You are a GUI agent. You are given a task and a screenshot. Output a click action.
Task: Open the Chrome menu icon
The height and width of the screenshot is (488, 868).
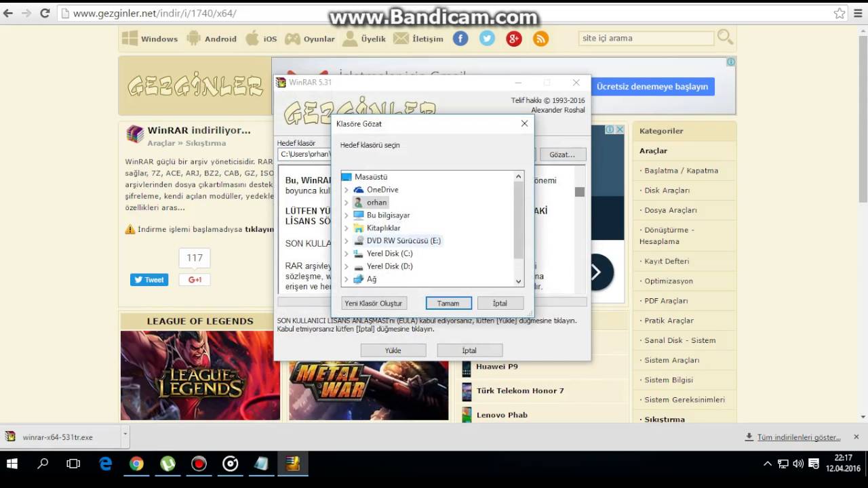[858, 13]
